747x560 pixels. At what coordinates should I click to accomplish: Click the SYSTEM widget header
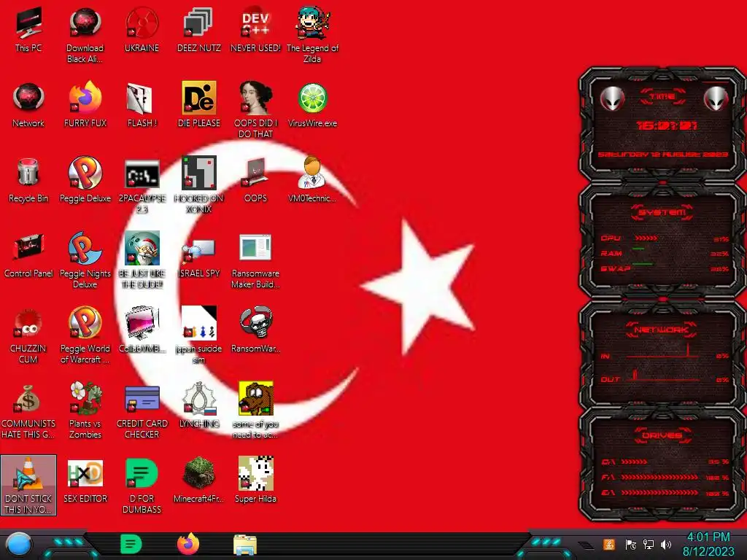[662, 212]
